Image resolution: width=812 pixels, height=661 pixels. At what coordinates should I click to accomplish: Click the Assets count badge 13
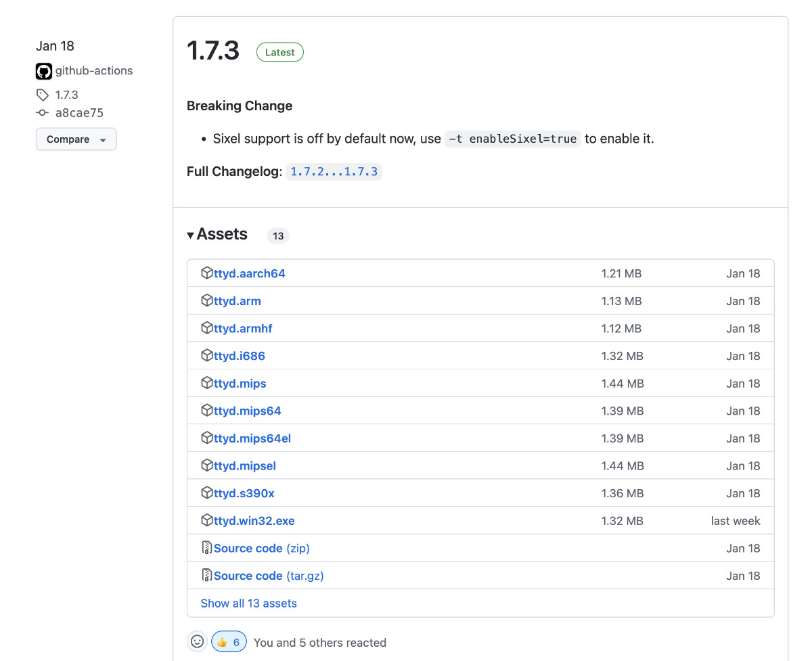tap(278, 235)
